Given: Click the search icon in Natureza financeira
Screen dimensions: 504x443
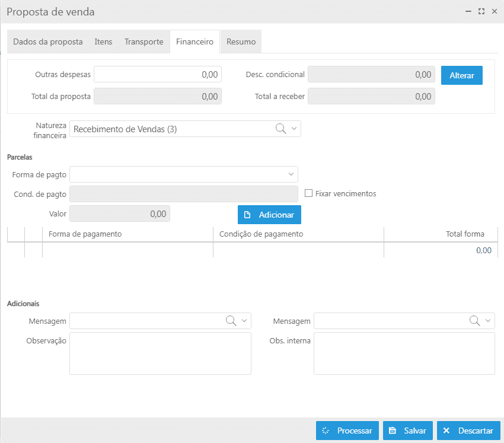Looking at the screenshot, I should coord(281,129).
